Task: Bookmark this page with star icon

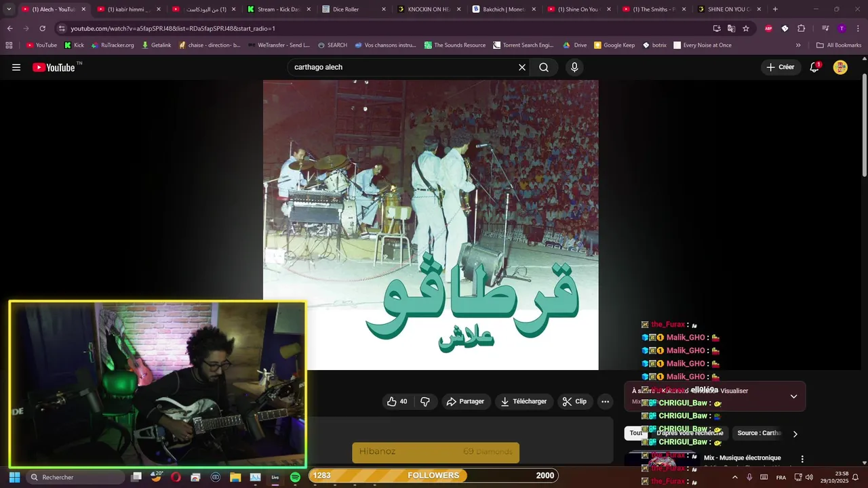Action: (x=746, y=28)
